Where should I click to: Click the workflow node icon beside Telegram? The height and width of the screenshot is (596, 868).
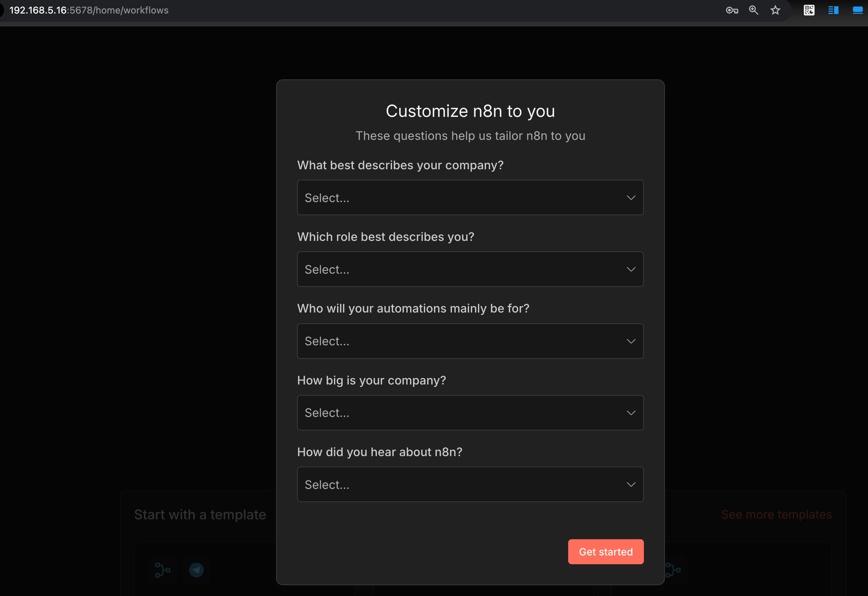[x=162, y=570]
